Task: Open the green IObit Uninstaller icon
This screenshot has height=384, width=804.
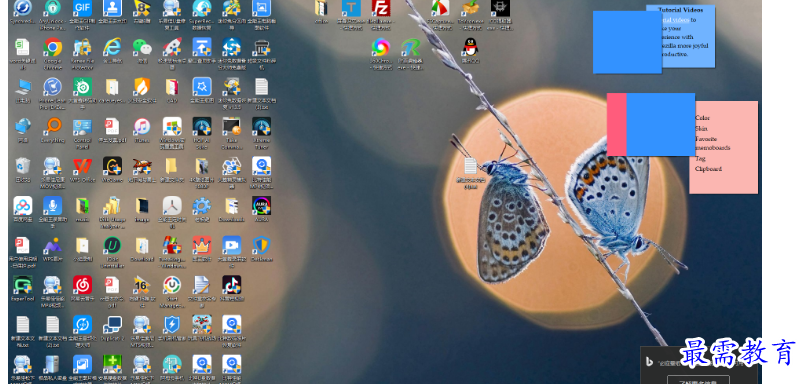Action: 112,246
